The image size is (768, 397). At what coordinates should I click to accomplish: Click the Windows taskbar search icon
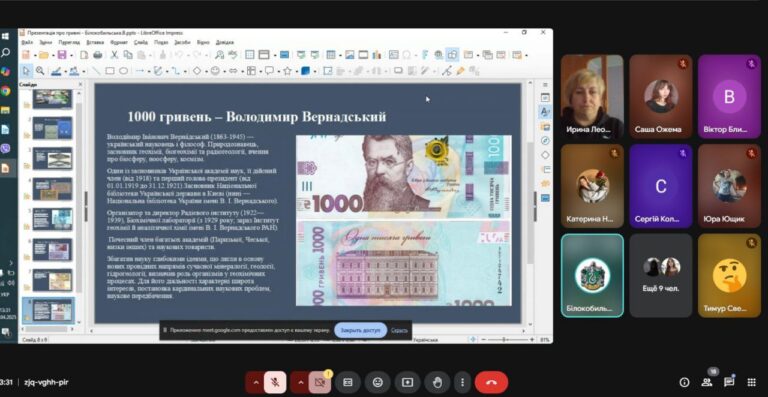point(6,53)
